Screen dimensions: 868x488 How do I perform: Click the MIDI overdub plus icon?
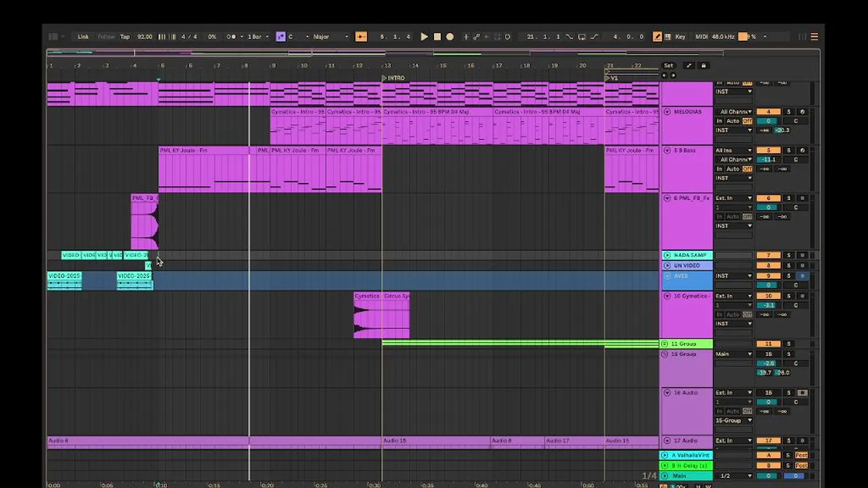pos(466,37)
